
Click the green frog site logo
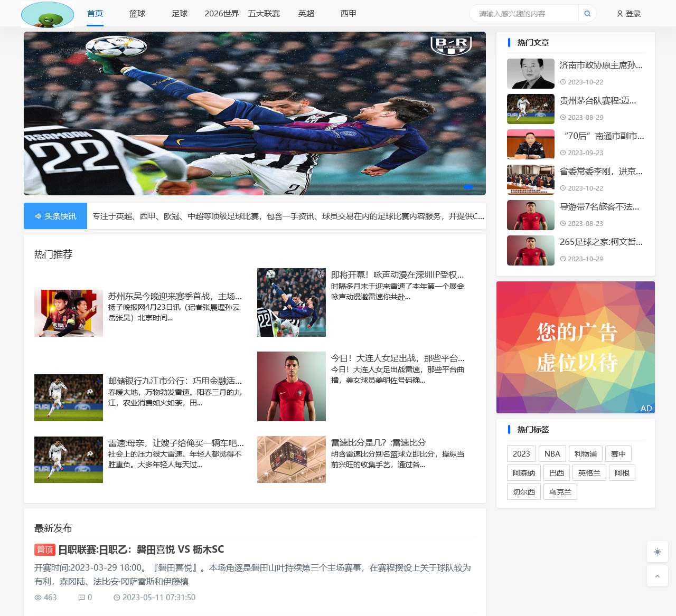tap(48, 14)
